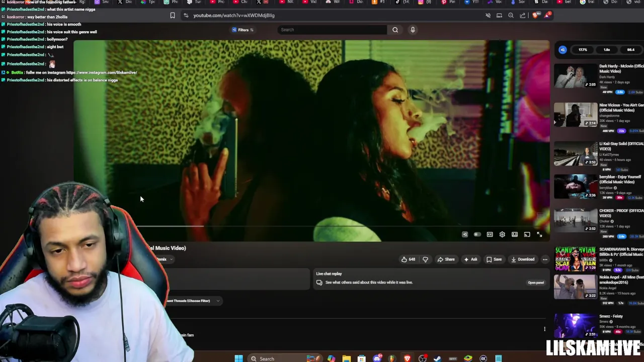Click the crossed-out eye icon in address bar
The image size is (644, 362).
pos(488,16)
